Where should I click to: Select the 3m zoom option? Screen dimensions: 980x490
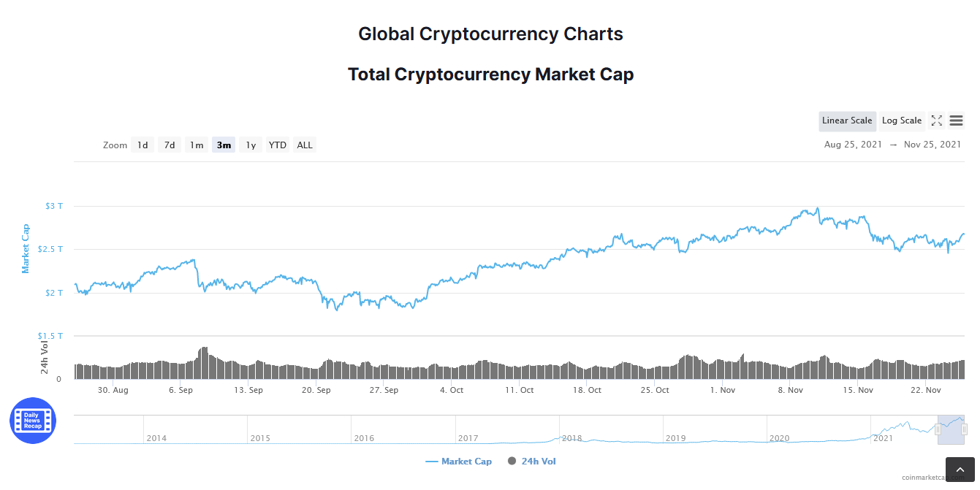pyautogui.click(x=224, y=145)
